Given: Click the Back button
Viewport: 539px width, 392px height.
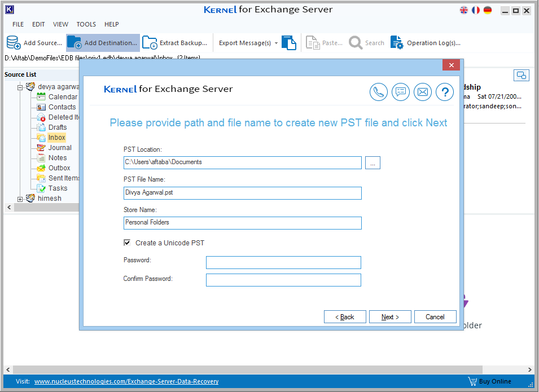Looking at the screenshot, I should click(x=345, y=317).
